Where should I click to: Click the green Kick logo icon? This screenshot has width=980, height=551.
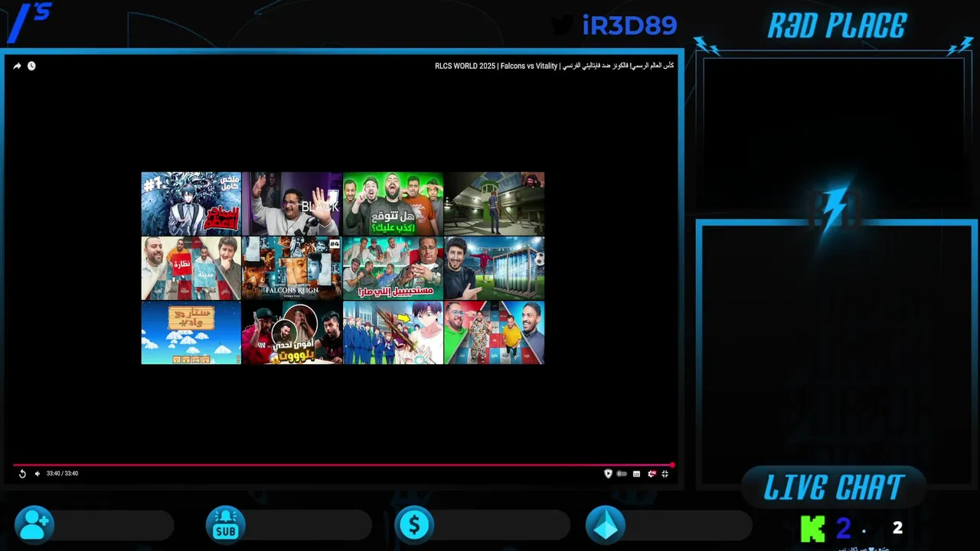pos(812,529)
